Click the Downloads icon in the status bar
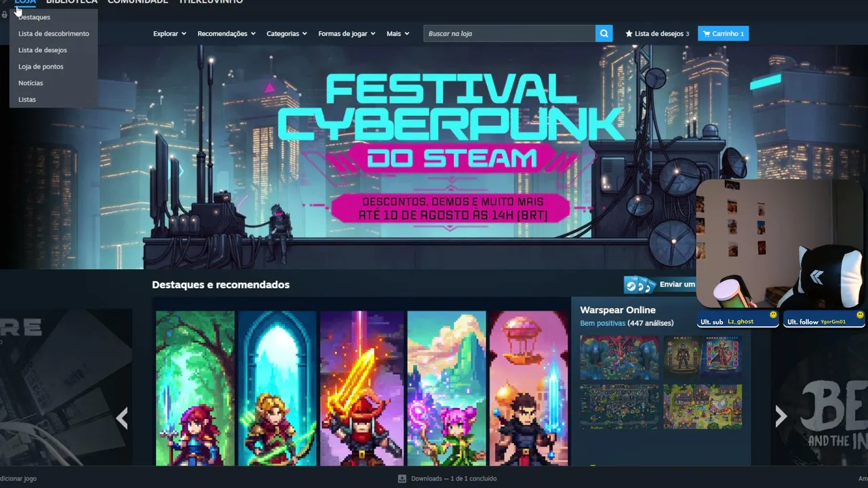Viewport: 868px width, 488px height. pos(401,479)
